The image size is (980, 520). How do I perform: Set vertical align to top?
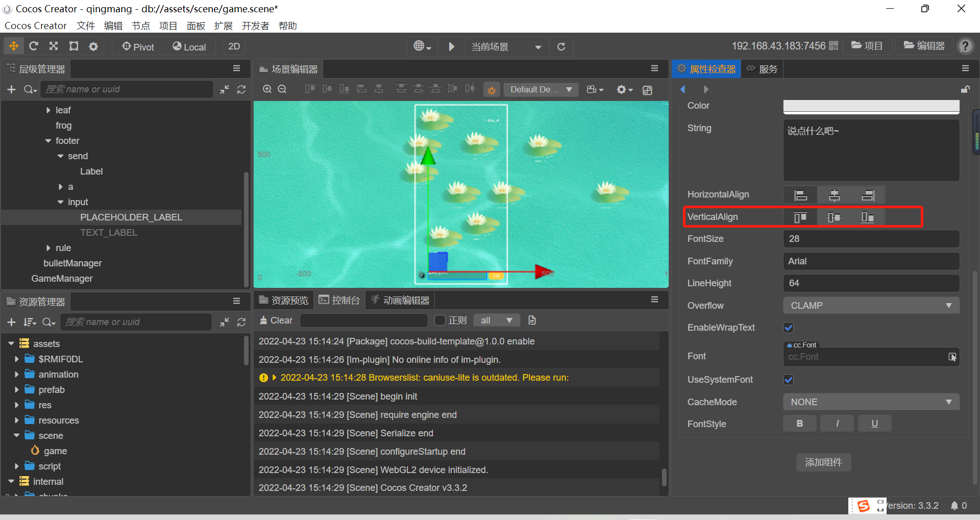coord(800,217)
